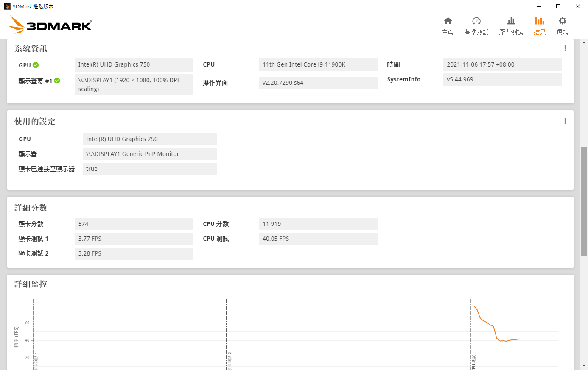588x370 pixels.
Task: Click the green check next to 顯示螢幕 #1
Action: 57,81
